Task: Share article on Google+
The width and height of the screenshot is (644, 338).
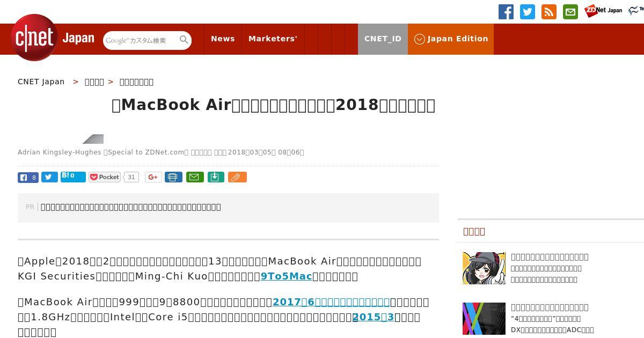Action: click(x=153, y=177)
